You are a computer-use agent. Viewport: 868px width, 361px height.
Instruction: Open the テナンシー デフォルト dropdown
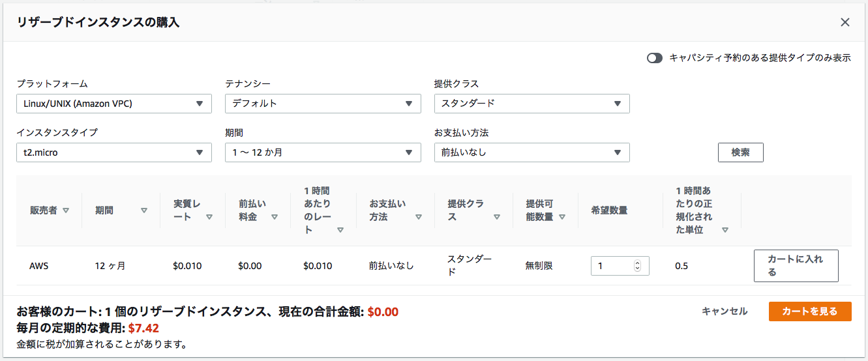click(323, 104)
